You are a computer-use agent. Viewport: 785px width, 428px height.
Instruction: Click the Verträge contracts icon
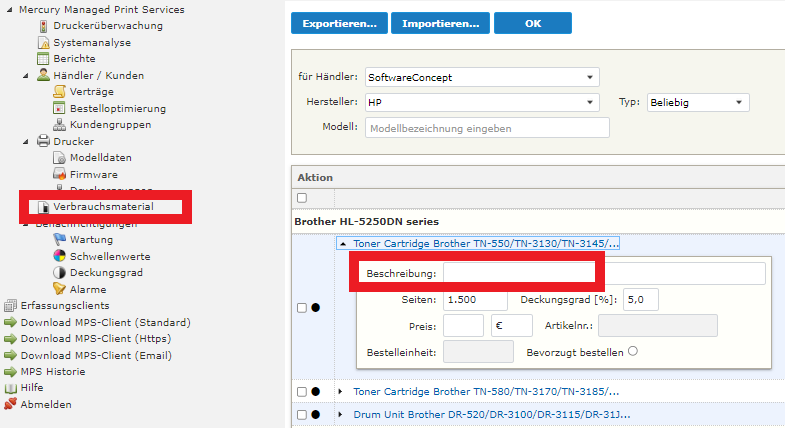click(60, 91)
